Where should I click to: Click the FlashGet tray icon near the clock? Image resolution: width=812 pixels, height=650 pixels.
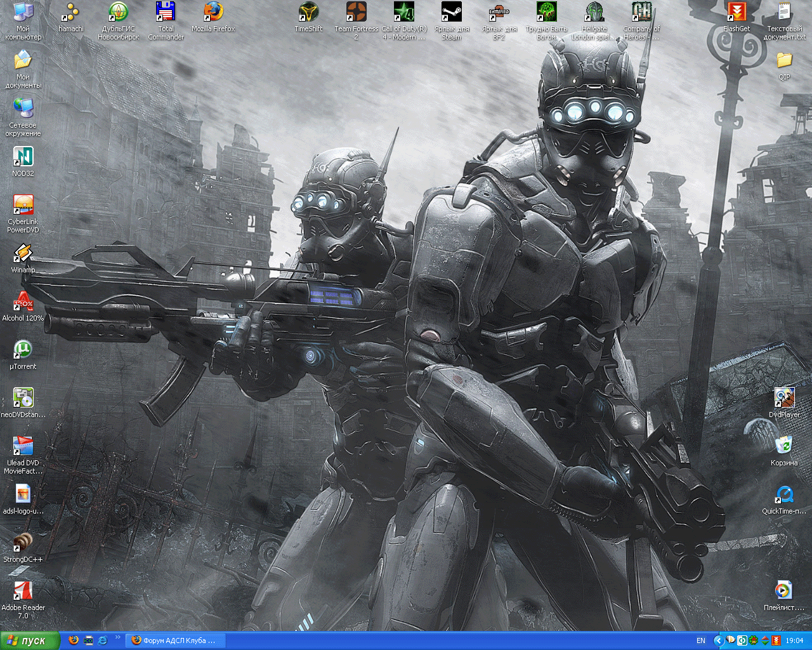[776, 640]
